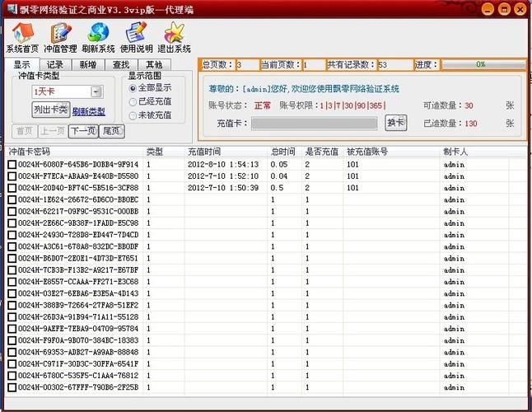Click the 列出卡类 button
532x412 pixels.
pos(51,110)
